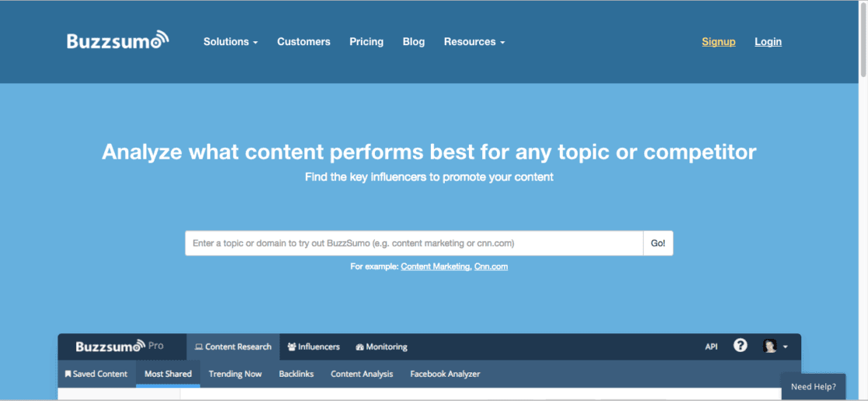Switch to Trending Now sub-tab
Image resolution: width=868 pixels, height=401 pixels.
click(235, 374)
